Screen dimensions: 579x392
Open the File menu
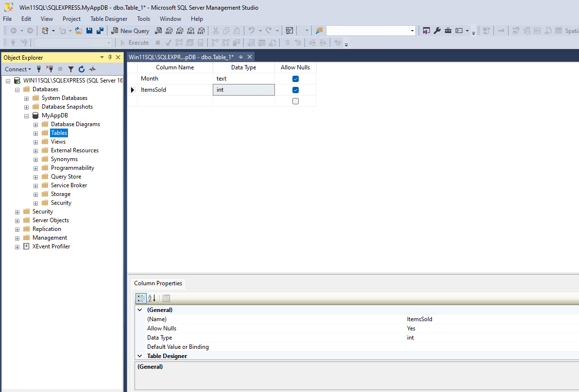(x=7, y=19)
